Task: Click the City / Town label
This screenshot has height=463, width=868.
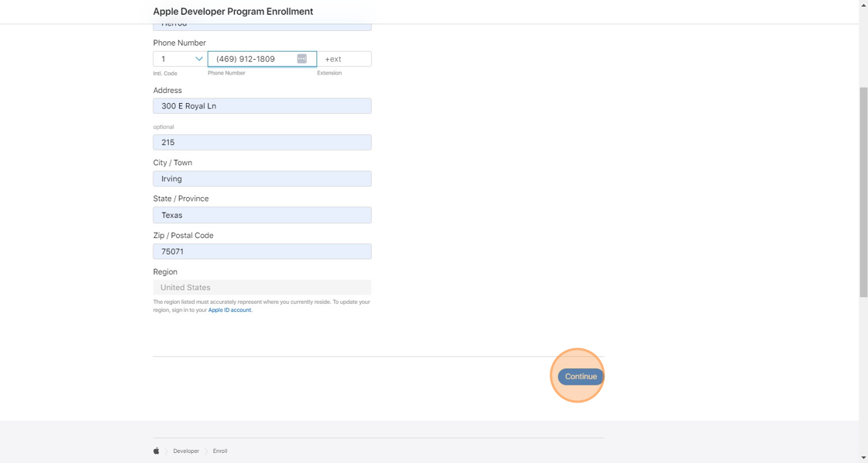Action: click(173, 162)
